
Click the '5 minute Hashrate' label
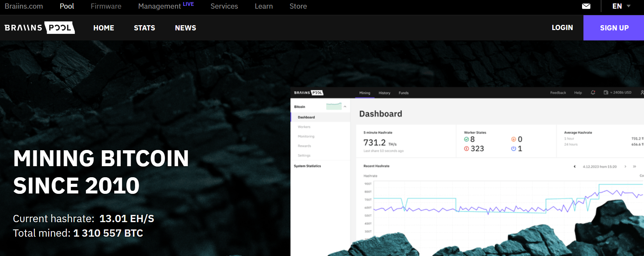[378, 133]
